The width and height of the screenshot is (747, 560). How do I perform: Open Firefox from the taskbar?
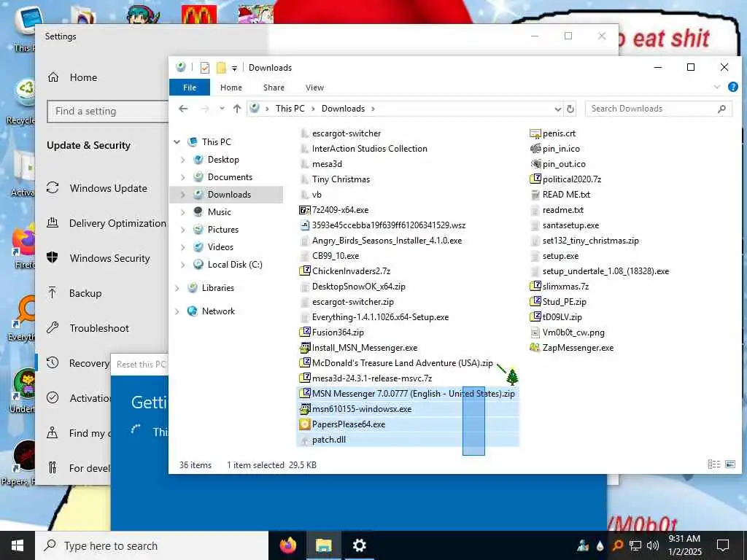pyautogui.click(x=287, y=545)
